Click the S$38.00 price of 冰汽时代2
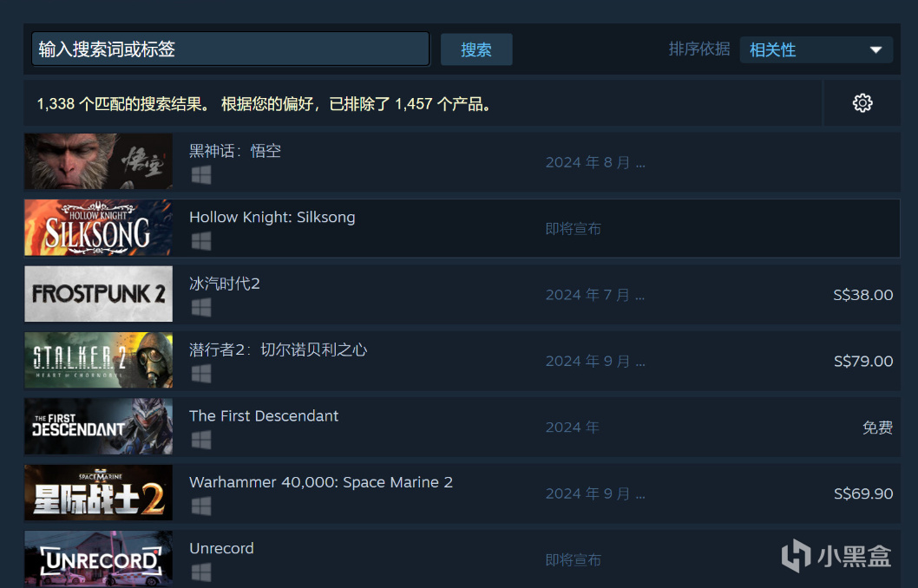Screen dimensions: 918x588 (x=863, y=295)
